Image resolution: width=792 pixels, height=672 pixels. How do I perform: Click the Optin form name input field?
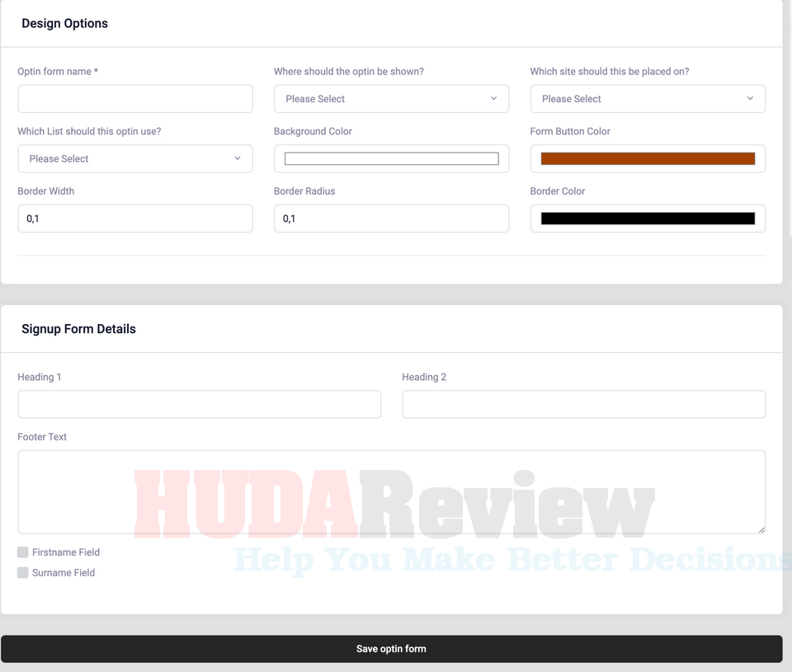[134, 98]
